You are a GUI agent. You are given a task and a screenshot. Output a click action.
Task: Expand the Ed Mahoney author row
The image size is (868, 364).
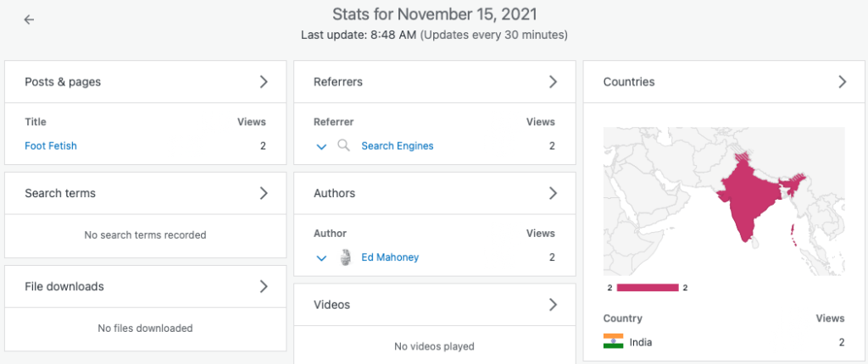pyautogui.click(x=321, y=258)
